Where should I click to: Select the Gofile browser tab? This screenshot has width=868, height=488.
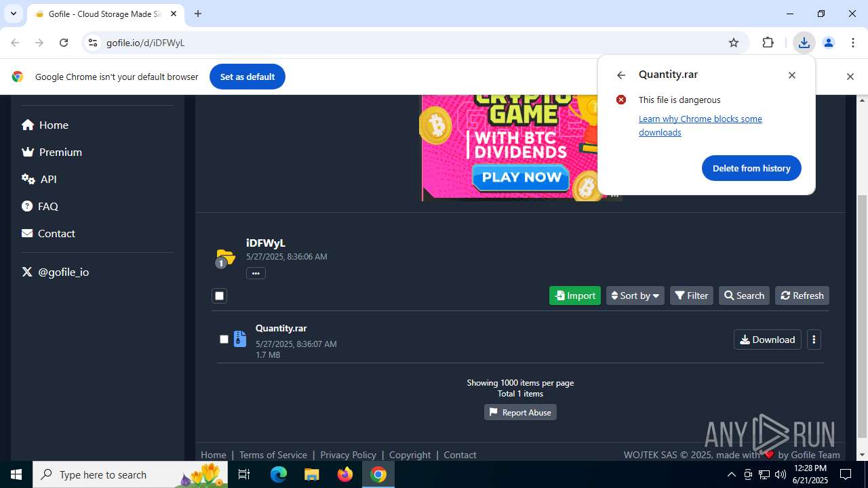pyautogui.click(x=105, y=14)
